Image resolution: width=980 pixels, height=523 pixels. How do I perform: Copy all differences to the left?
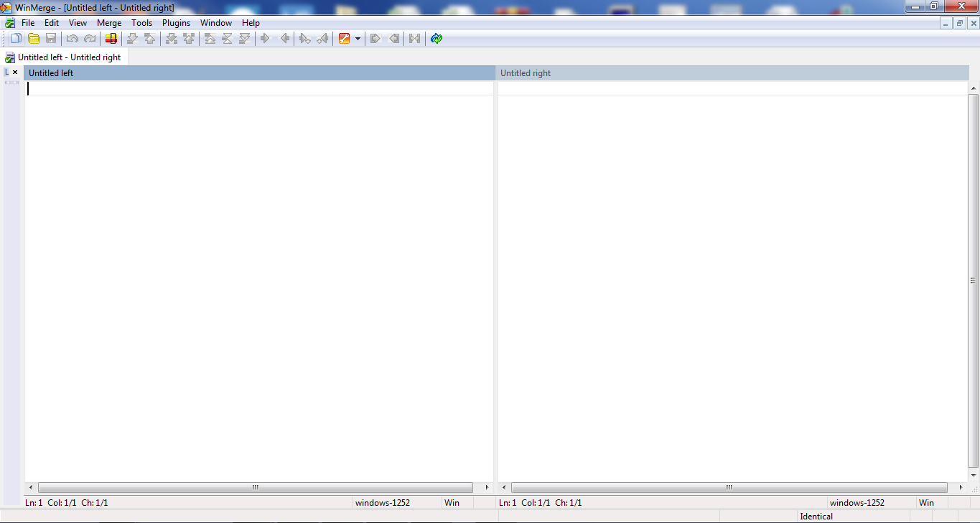[x=393, y=39]
